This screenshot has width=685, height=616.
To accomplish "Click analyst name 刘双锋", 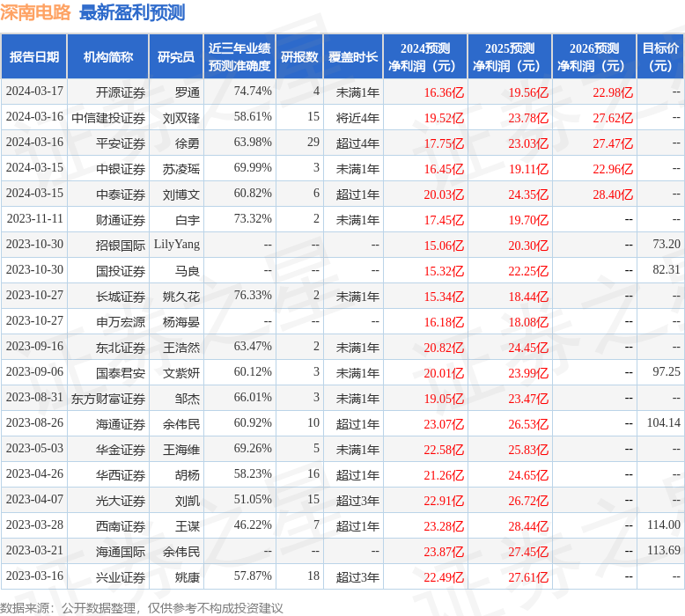I will click(x=181, y=118).
